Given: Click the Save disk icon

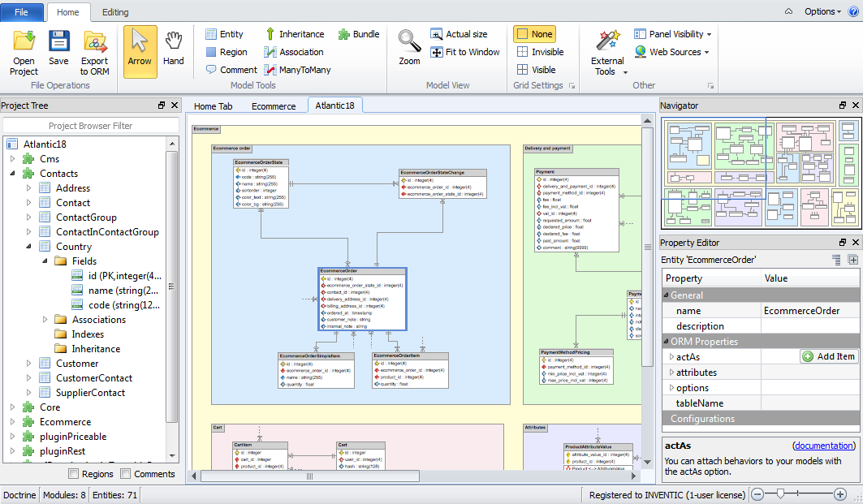Looking at the screenshot, I should point(58,41).
